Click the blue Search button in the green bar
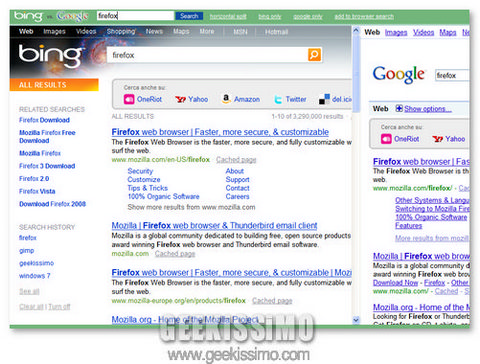The width and height of the screenshot is (480, 364). 189,16
